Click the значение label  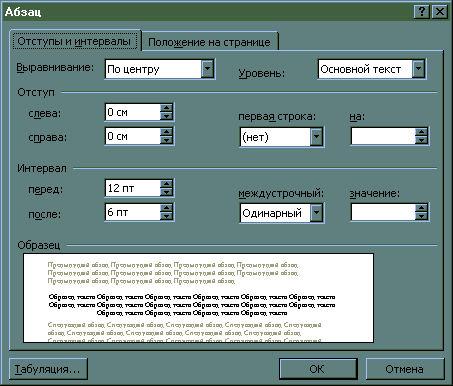374,194
